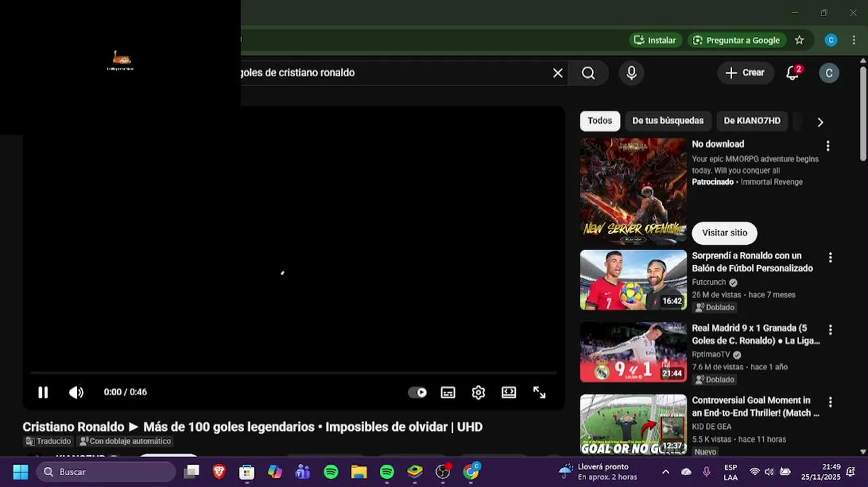Clear the YouTube search field with X
Viewport: 868px width, 487px height.
(558, 73)
